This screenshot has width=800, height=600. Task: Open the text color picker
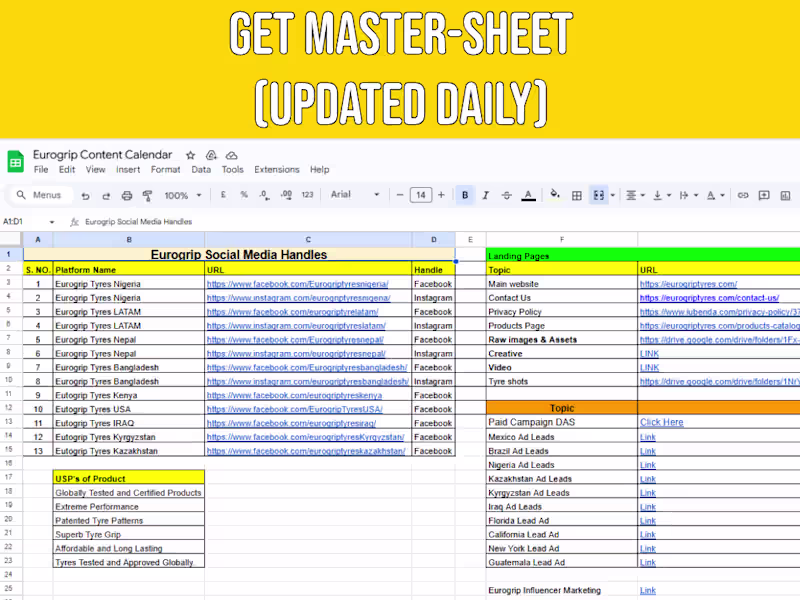528,195
